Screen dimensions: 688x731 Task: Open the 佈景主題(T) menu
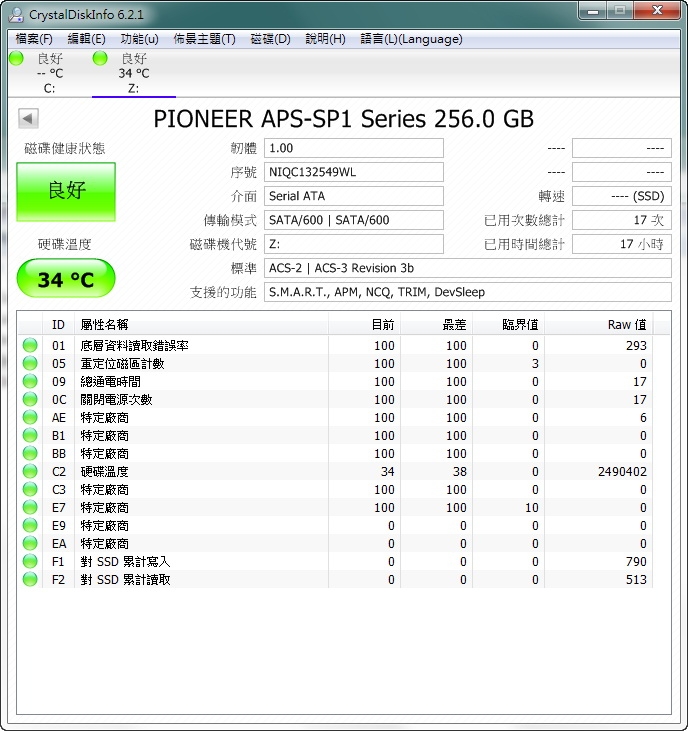pos(204,39)
